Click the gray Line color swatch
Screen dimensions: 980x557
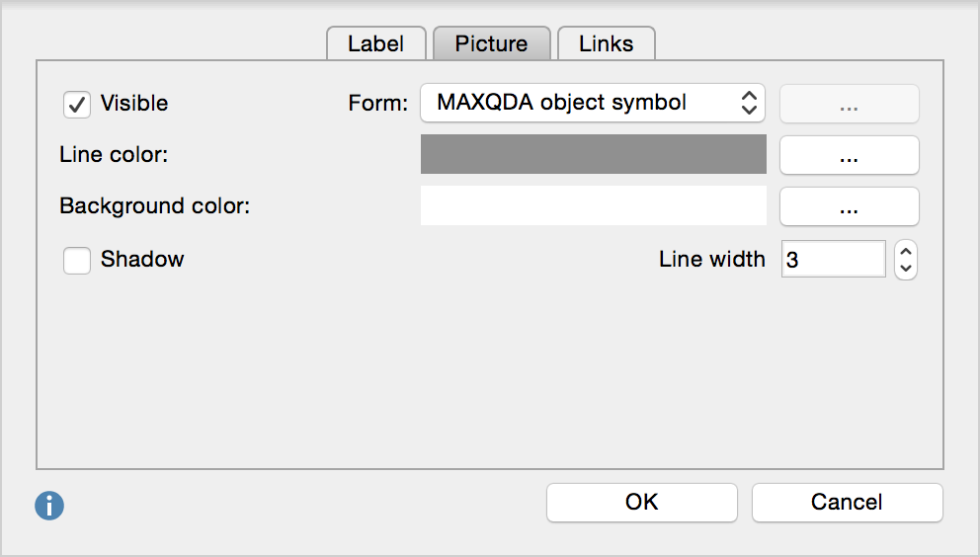(x=593, y=155)
